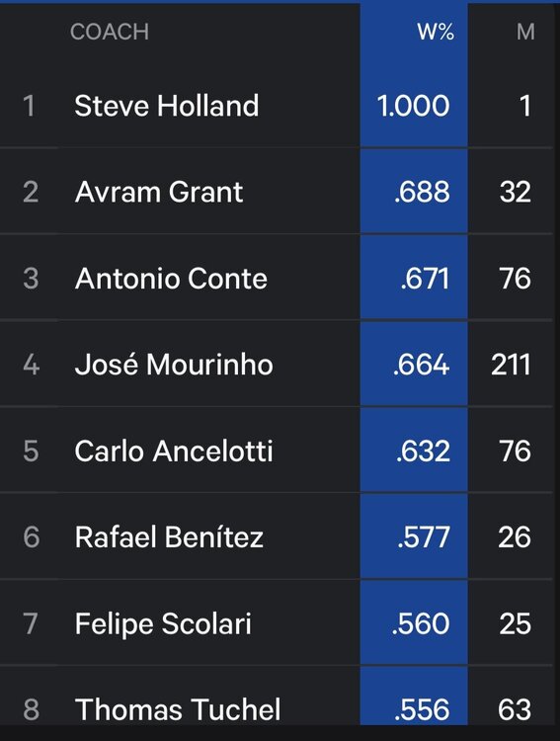Screen dimensions: 560x741
Task: Click Antonio Conte's .671 win percentage
Action: pos(425,278)
